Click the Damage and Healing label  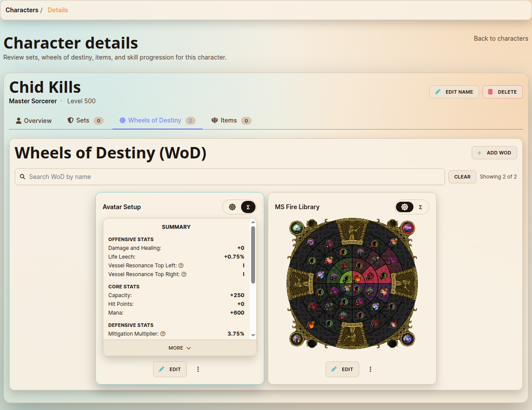click(135, 248)
